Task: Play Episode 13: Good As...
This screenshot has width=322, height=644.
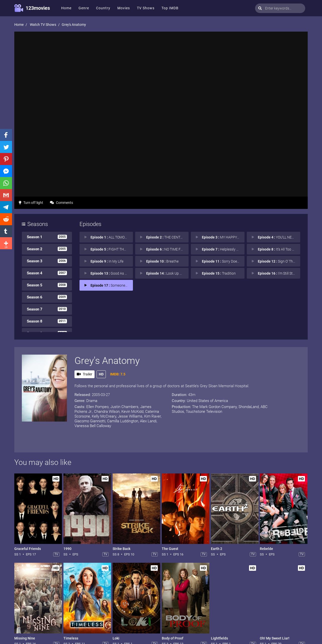Action: point(106,273)
